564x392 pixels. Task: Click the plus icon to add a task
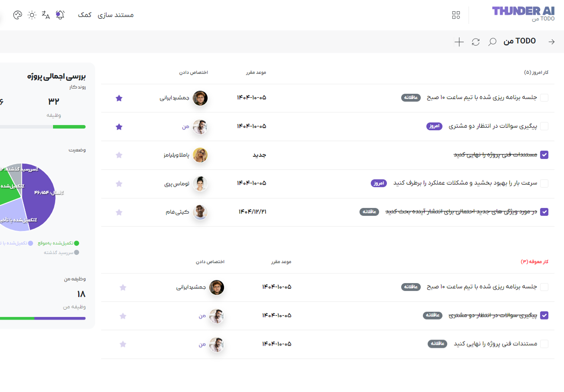coord(459,42)
